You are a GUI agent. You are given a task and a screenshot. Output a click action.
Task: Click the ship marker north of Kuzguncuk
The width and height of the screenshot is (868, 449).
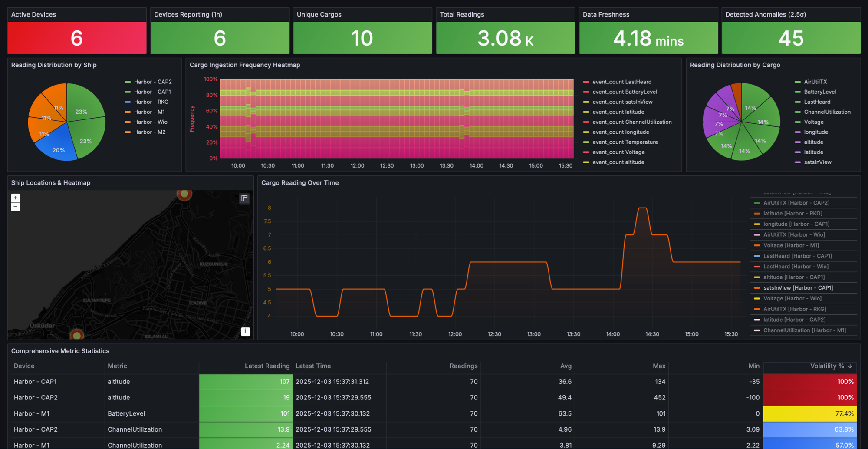[x=184, y=194]
